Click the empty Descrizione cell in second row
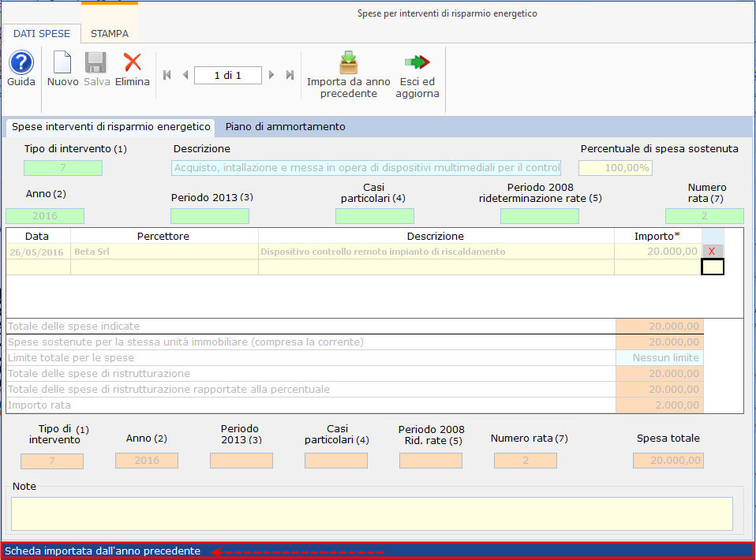Screen dimensions: 756x560 [x=436, y=267]
